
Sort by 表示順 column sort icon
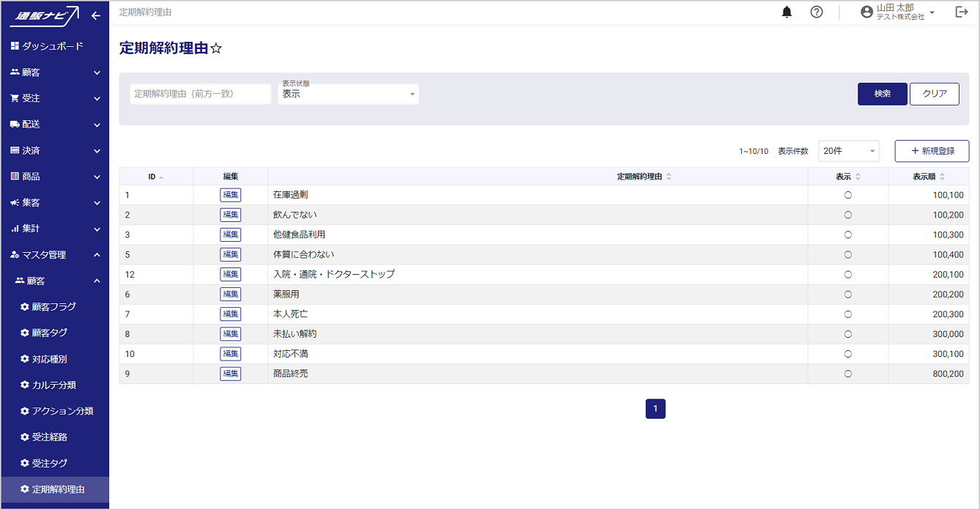(x=943, y=177)
